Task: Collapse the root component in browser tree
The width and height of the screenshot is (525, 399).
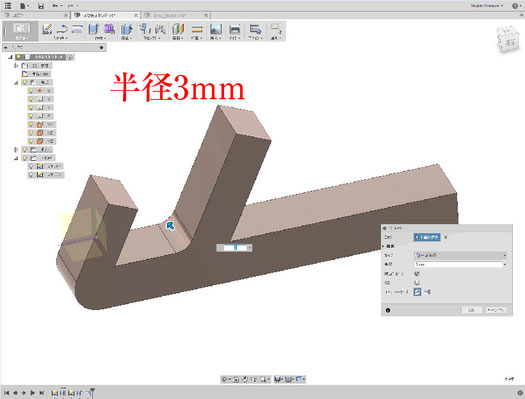Action: (10, 57)
